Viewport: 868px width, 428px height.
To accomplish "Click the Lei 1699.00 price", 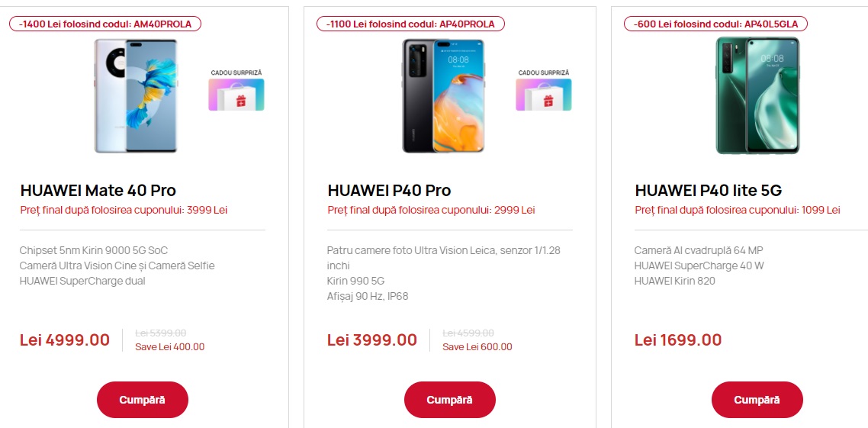I will pos(678,340).
